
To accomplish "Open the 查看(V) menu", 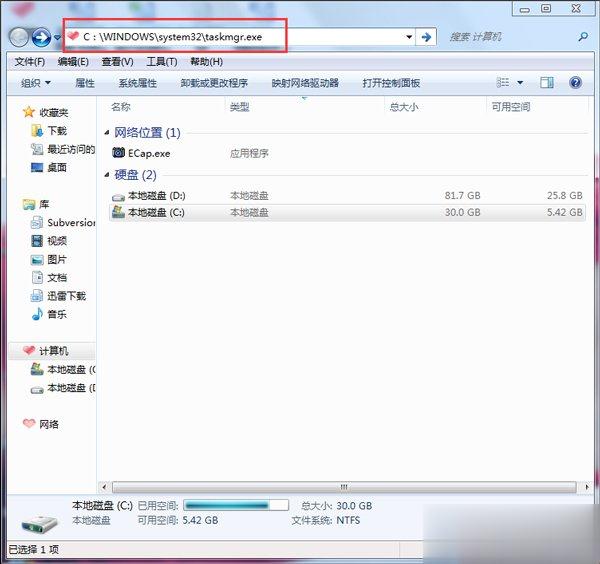I will [117, 62].
